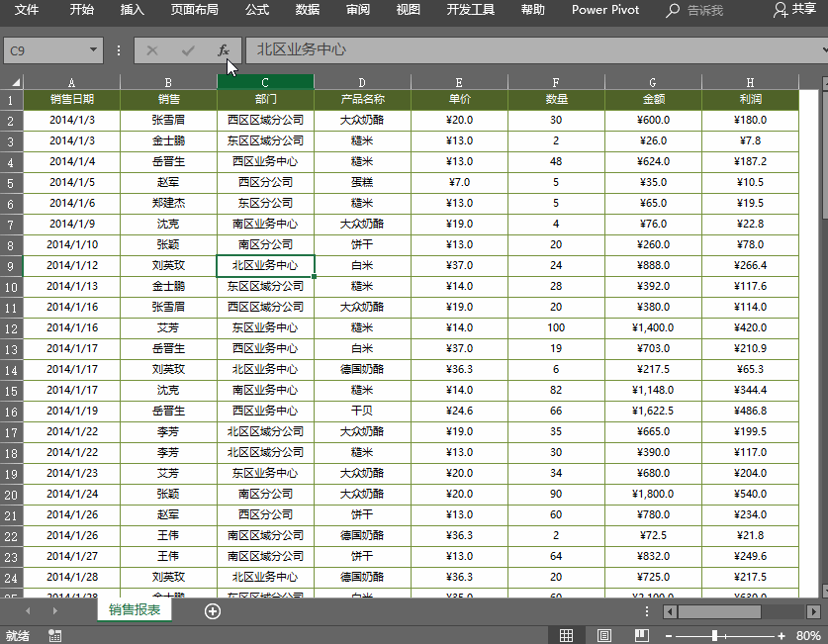Click the zoom in plus button
Viewport: 828px width, 644px height.
click(x=782, y=636)
